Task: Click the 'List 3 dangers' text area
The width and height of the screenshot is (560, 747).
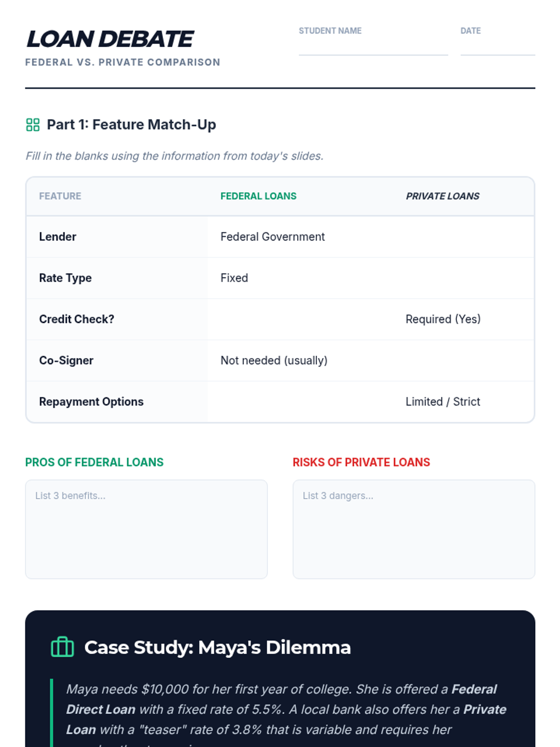Action: [414, 529]
